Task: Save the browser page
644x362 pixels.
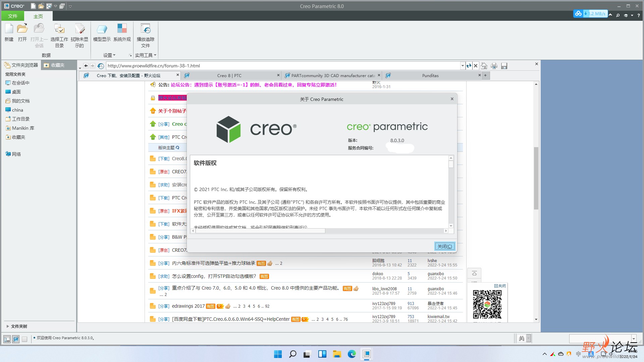Action: tap(504, 66)
